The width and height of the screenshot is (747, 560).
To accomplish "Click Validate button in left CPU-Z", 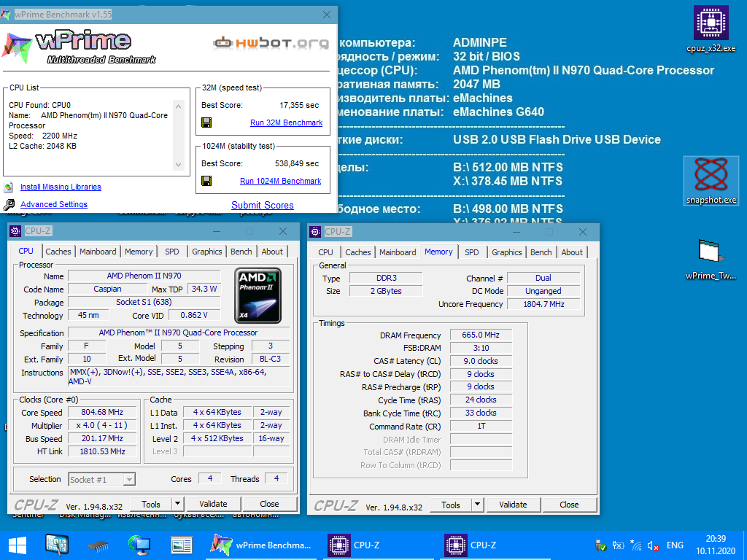I will tap(214, 504).
